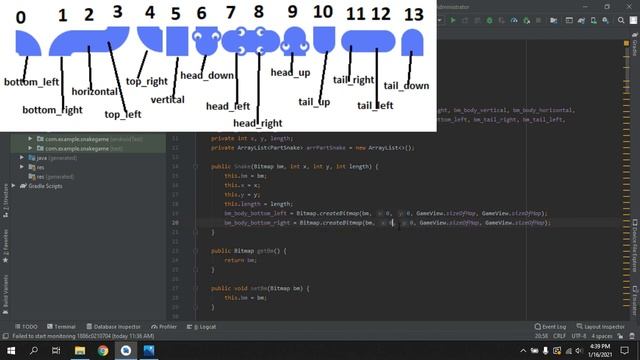Image resolution: width=640 pixels, height=360 pixels.
Task: Open the Favorites side tab
Action: coord(5,245)
